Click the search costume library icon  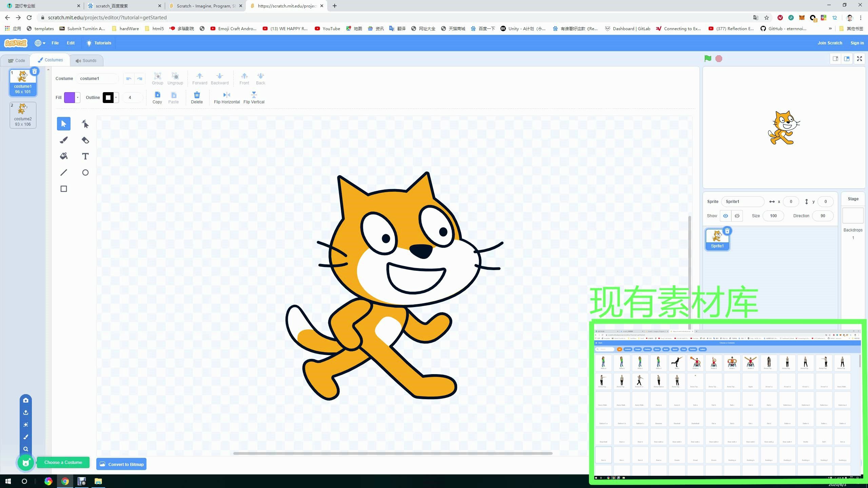pos(26,449)
